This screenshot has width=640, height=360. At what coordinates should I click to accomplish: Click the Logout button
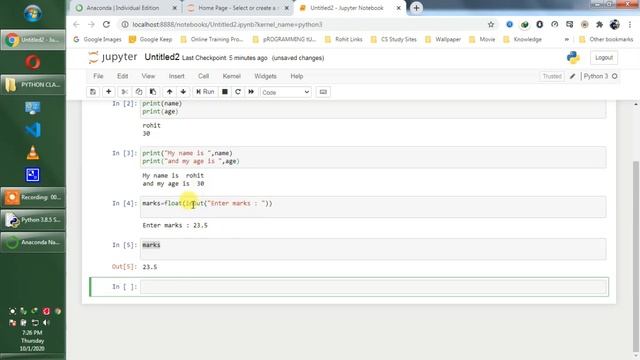click(604, 58)
